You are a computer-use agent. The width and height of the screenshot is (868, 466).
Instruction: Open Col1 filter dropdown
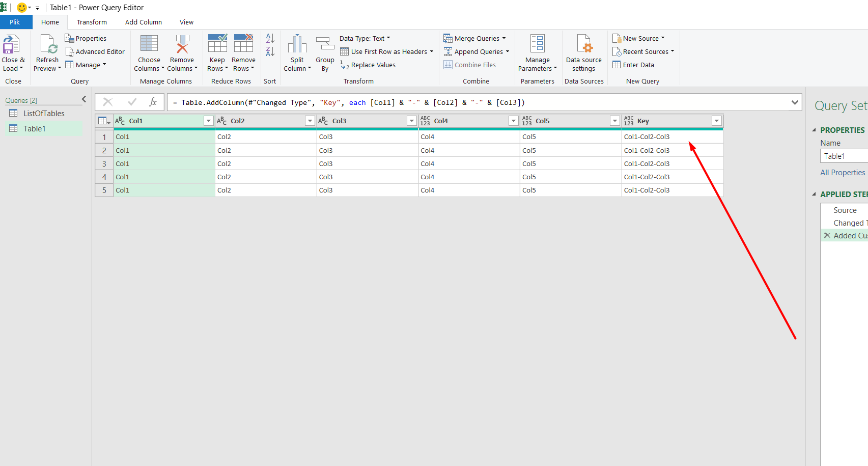208,121
